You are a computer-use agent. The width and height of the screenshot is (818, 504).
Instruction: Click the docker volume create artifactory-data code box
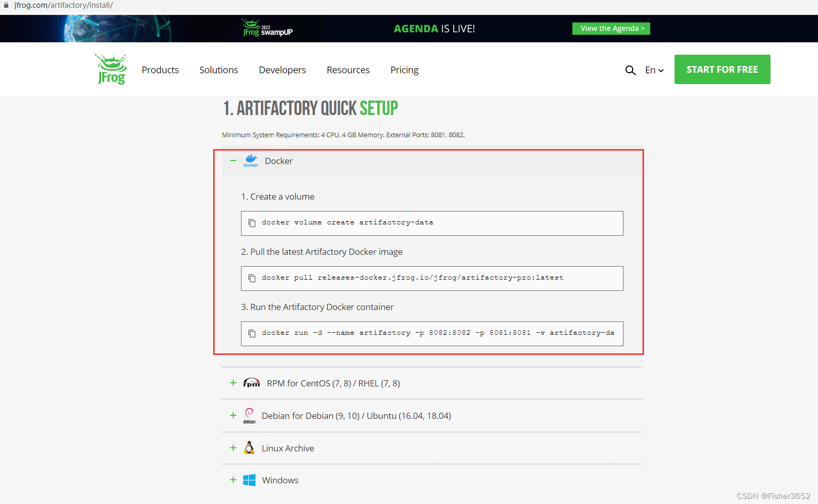[432, 223]
